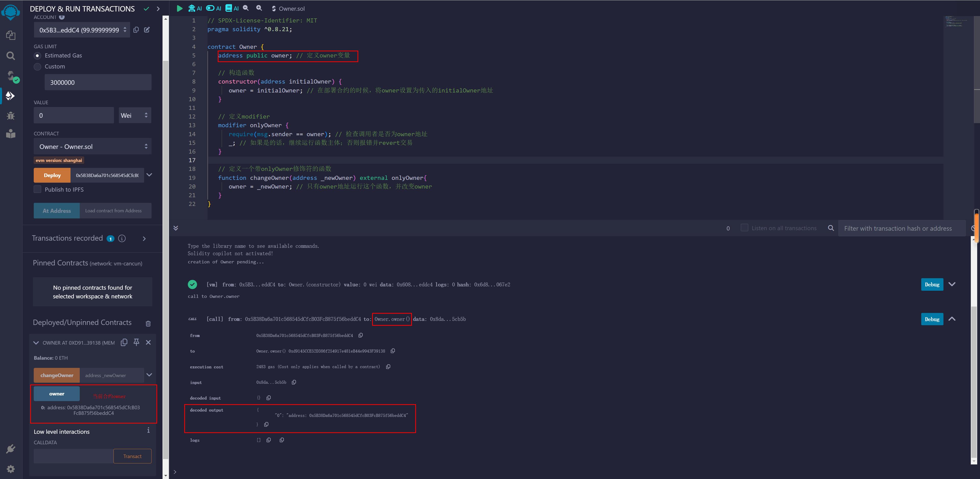Viewport: 980px width, 479px height.
Task: Open the Wei unit dropdown
Action: tap(135, 115)
